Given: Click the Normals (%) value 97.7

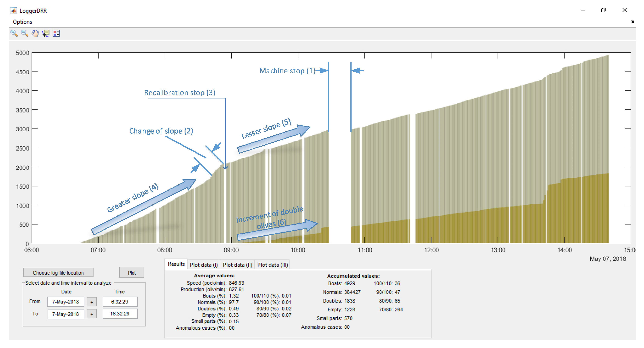Looking at the screenshot, I should 234,303.
